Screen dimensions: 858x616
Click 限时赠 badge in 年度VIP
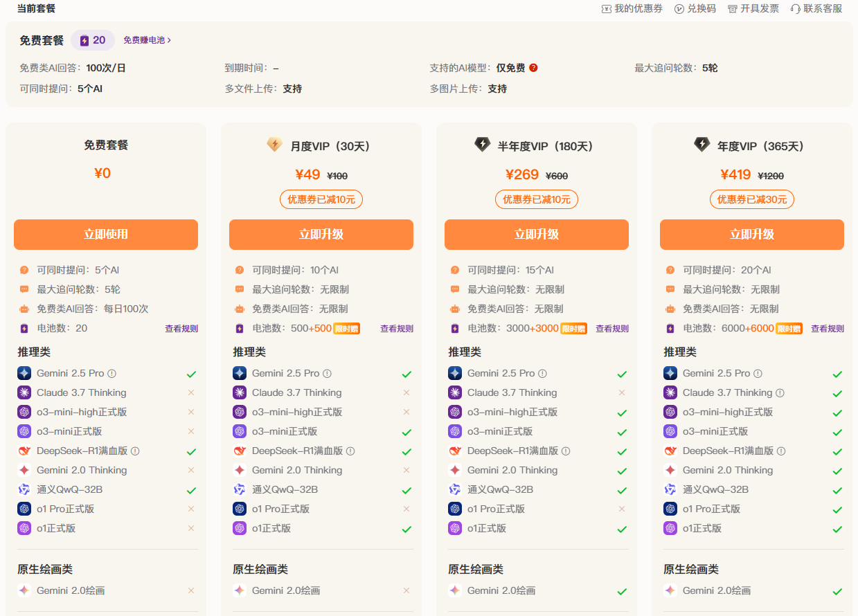pos(788,329)
